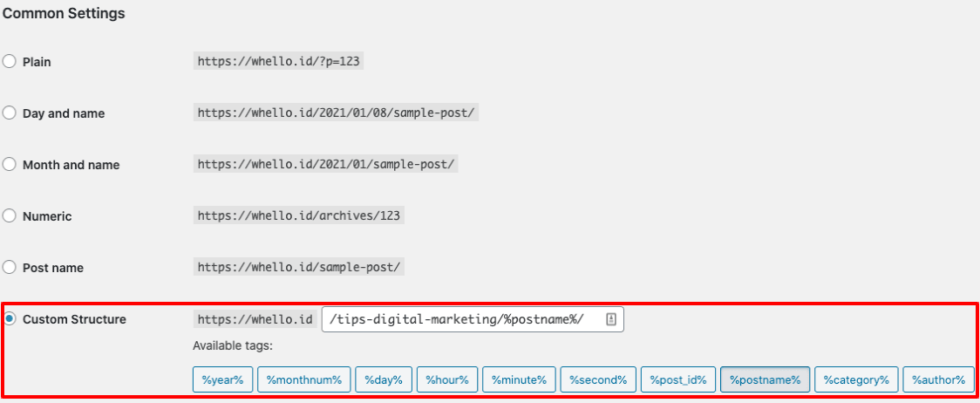Enable the Numeric permalink option
980x403 pixels.
10,216
